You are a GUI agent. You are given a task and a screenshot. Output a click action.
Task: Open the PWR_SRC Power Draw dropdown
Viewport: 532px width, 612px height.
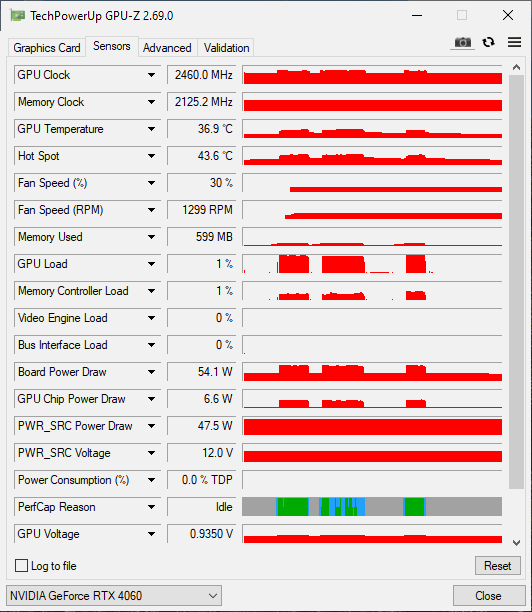pyautogui.click(x=151, y=426)
